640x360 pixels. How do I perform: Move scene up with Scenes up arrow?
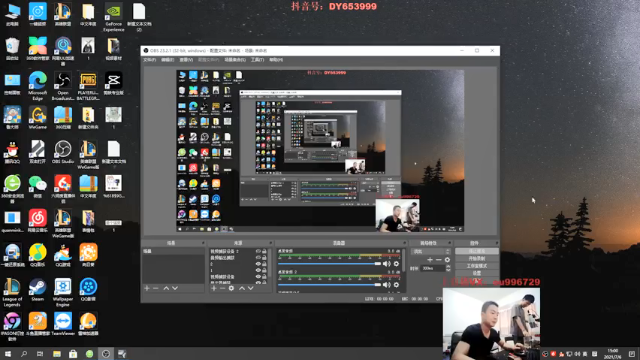[166, 288]
